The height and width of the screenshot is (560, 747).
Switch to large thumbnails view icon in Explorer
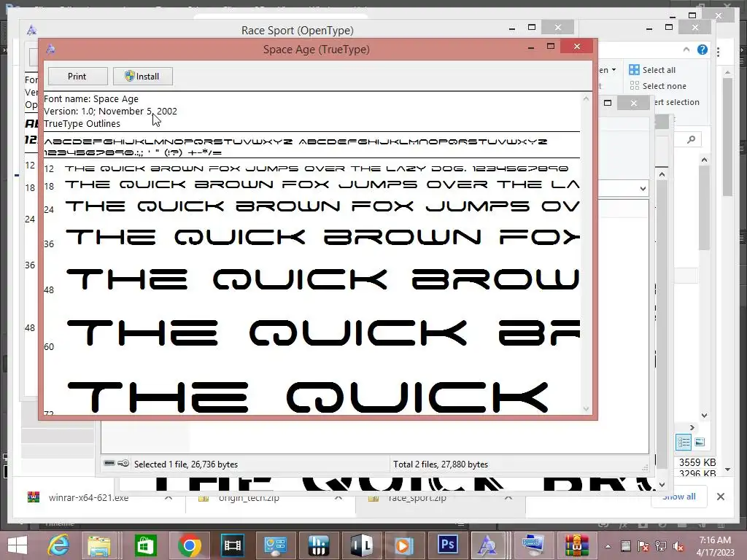click(x=700, y=443)
